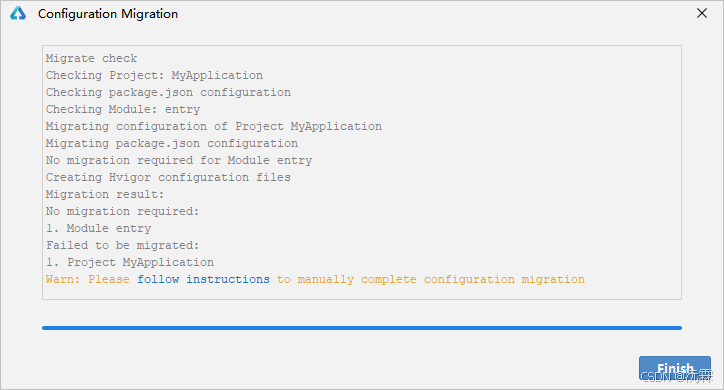Select 'Checking Module: entry' log line

pos(123,109)
